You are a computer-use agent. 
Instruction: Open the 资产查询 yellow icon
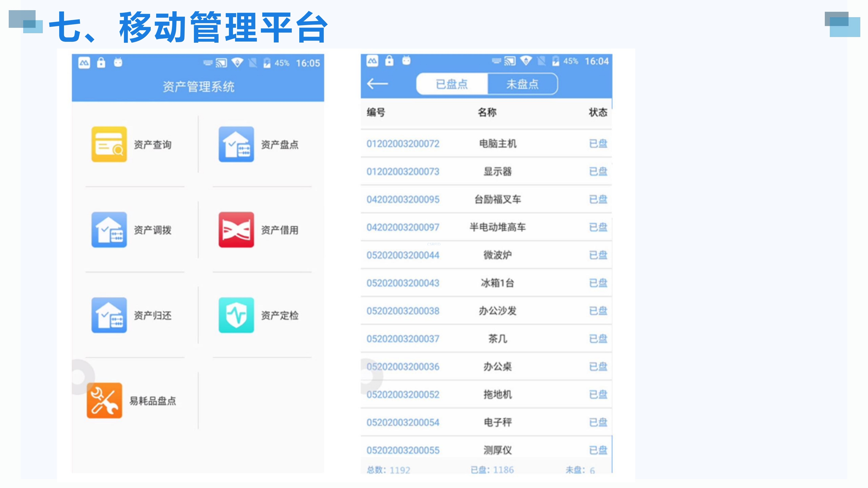point(109,144)
